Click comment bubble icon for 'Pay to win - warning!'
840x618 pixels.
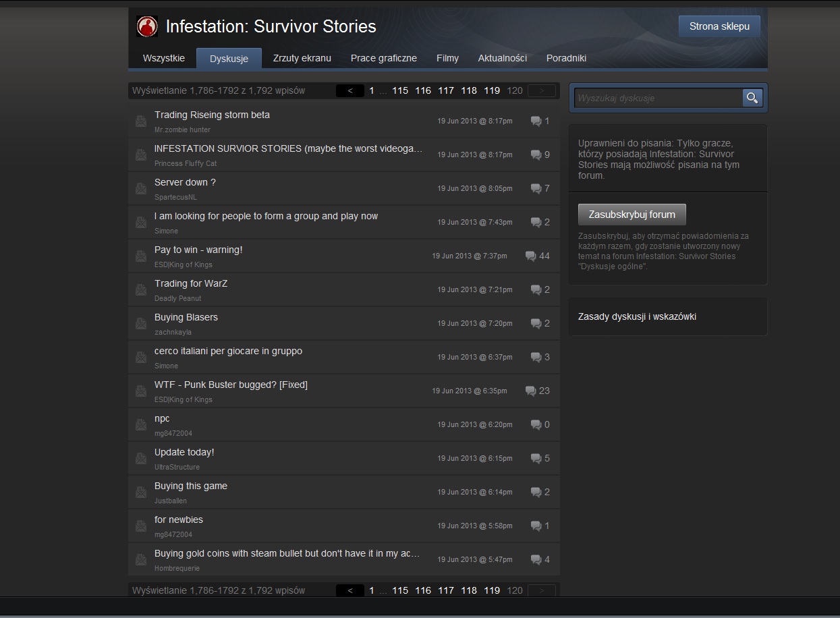tap(530, 256)
